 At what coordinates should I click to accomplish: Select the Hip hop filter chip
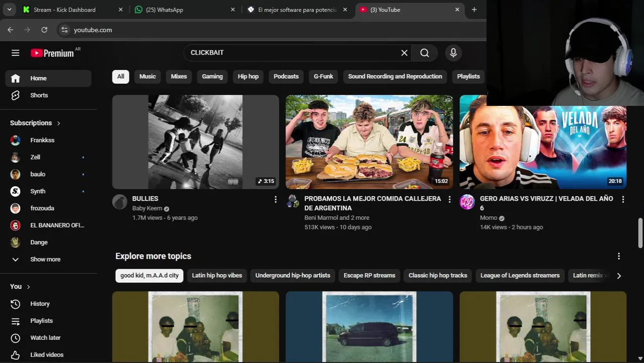tap(248, 77)
